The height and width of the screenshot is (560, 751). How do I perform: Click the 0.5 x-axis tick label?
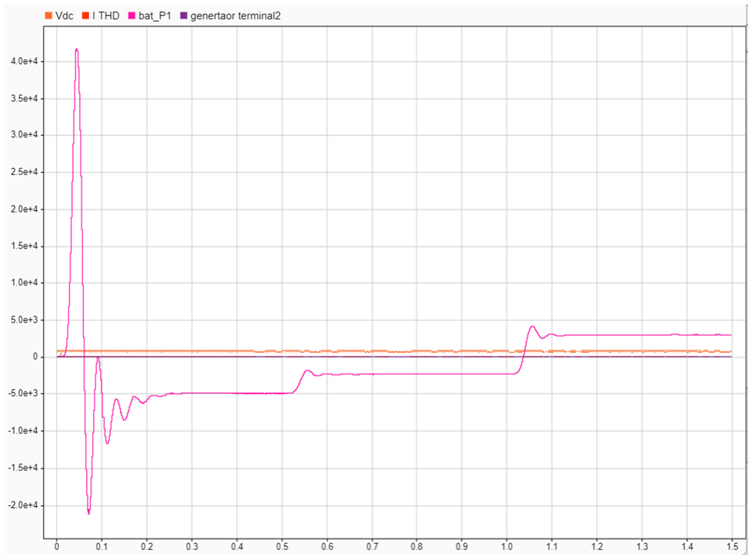pos(282,547)
